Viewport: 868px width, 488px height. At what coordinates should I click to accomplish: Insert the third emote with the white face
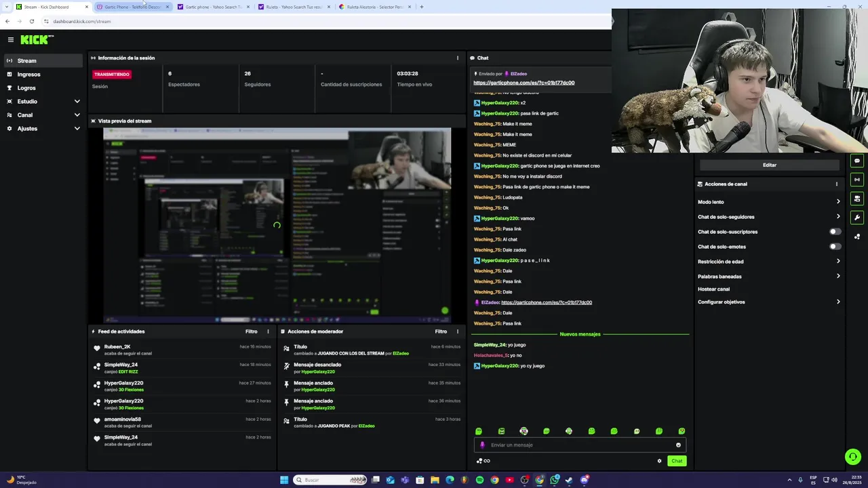[524, 431]
